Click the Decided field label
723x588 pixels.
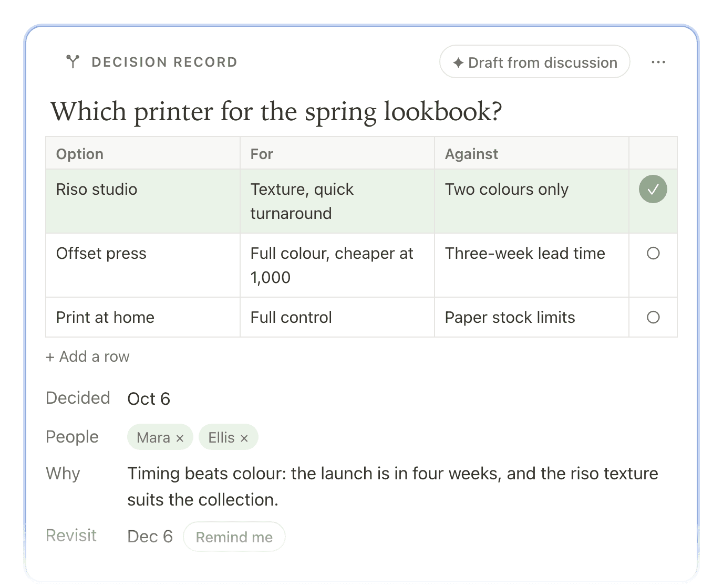[x=78, y=398]
